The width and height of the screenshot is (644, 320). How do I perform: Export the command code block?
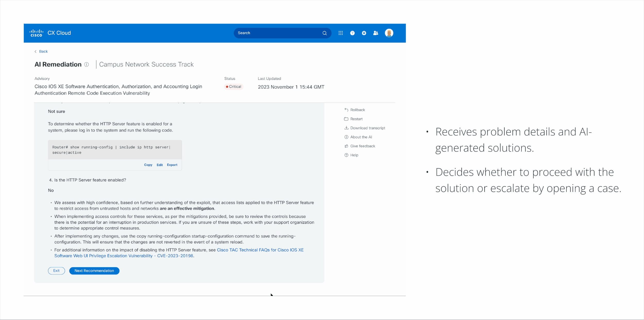(172, 165)
